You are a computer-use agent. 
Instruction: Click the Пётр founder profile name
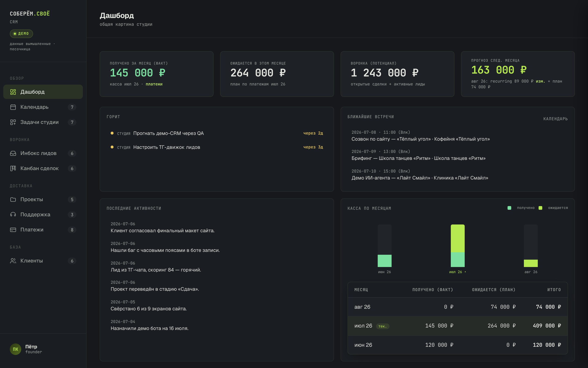coord(31,347)
